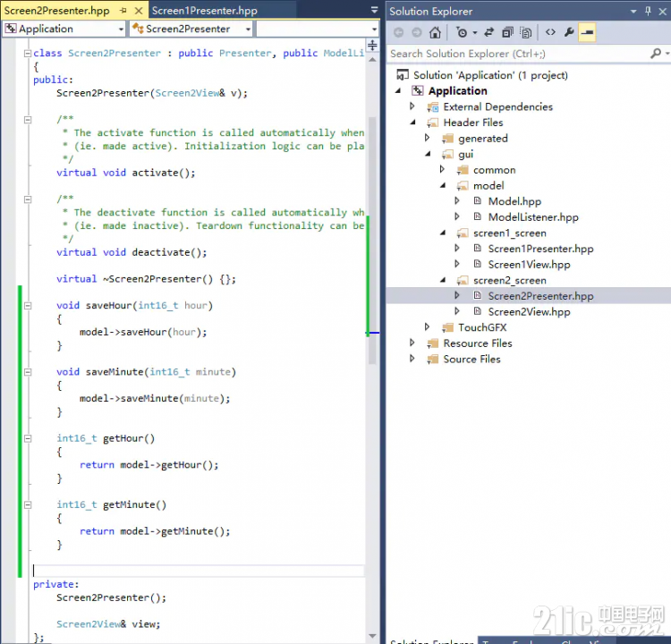This screenshot has height=644, width=671.
Task: Open the Screen2Presenter class navigation dropdown
Action: click(x=248, y=30)
